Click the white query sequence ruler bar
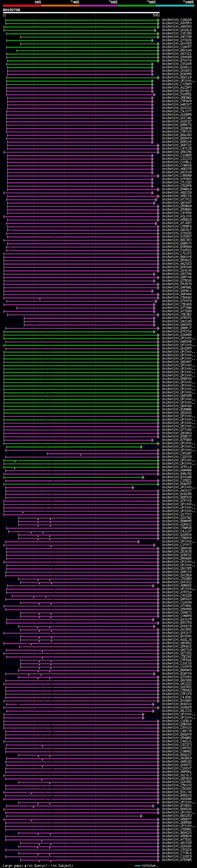 click(x=81, y=13)
